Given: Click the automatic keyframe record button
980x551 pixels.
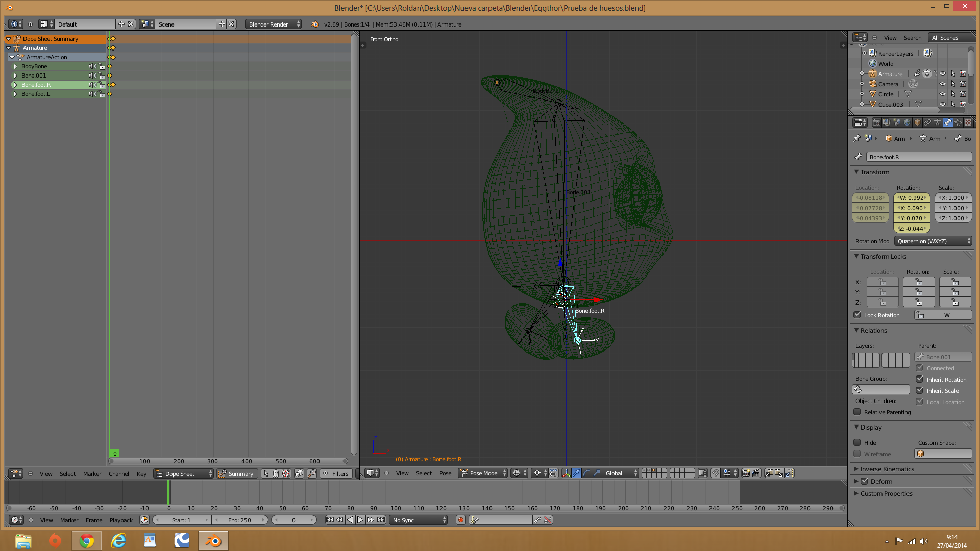Looking at the screenshot, I should coord(461,520).
